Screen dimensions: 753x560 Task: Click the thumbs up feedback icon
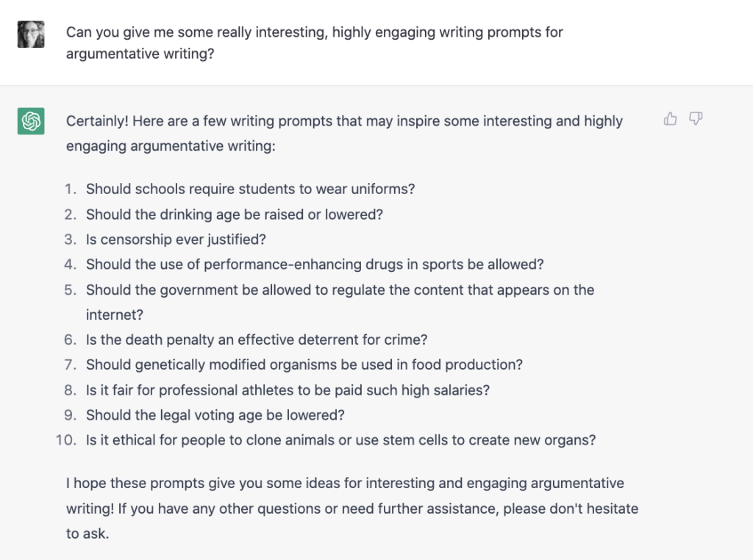670,118
